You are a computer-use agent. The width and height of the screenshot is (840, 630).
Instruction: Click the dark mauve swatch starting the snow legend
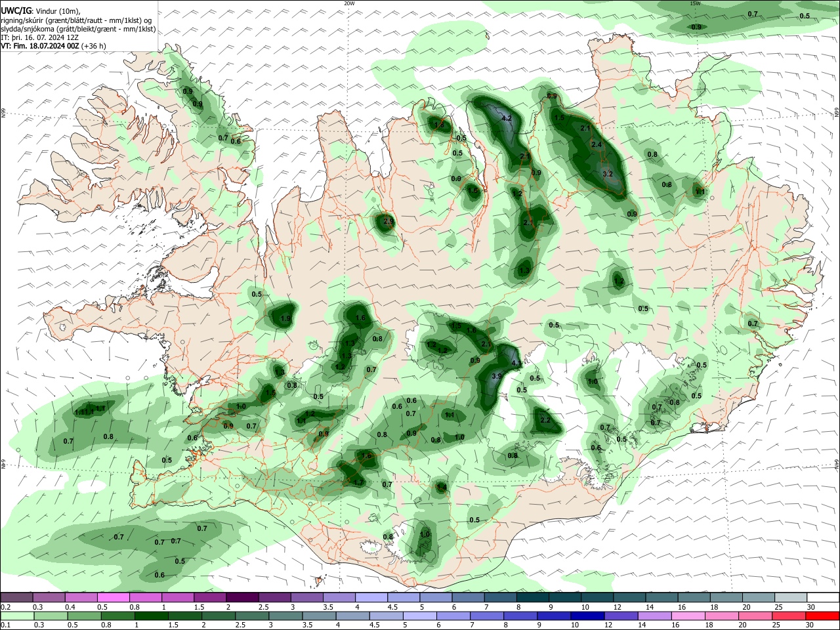coord(17,597)
